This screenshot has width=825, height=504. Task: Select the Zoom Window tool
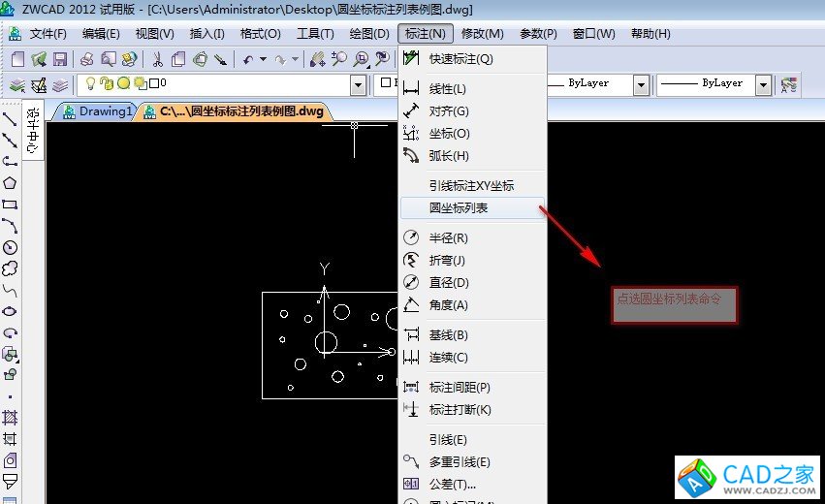pos(361,59)
